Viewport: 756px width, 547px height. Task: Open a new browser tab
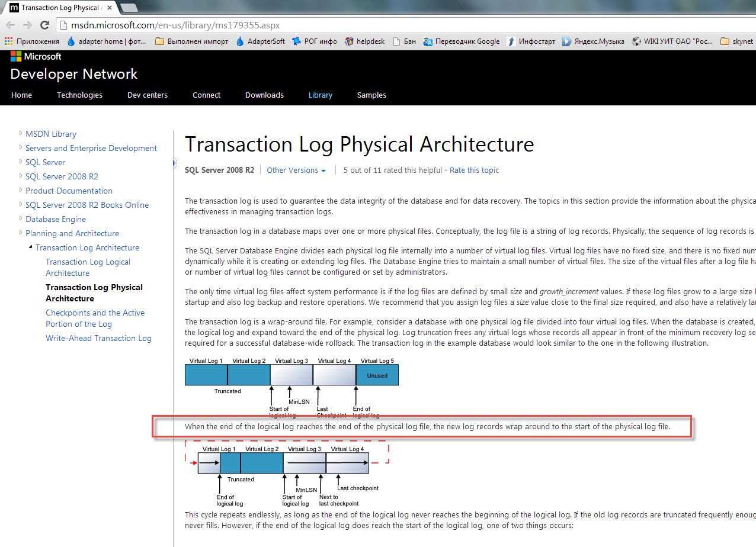click(129, 8)
